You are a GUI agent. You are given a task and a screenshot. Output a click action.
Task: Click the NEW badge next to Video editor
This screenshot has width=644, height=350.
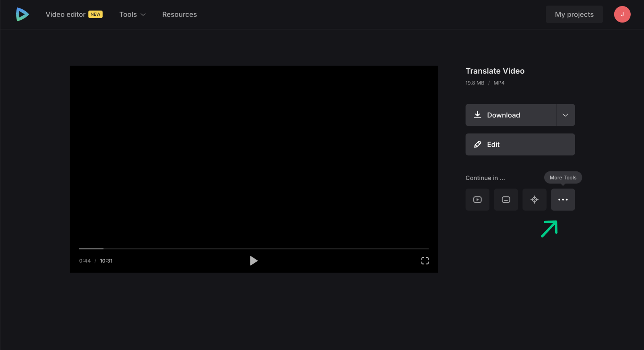pyautogui.click(x=95, y=14)
